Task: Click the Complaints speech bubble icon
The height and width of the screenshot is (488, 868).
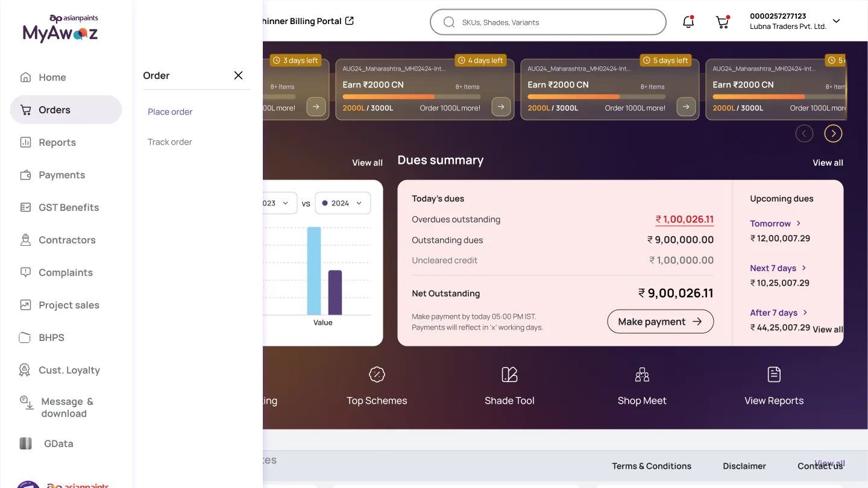Action: [25, 272]
